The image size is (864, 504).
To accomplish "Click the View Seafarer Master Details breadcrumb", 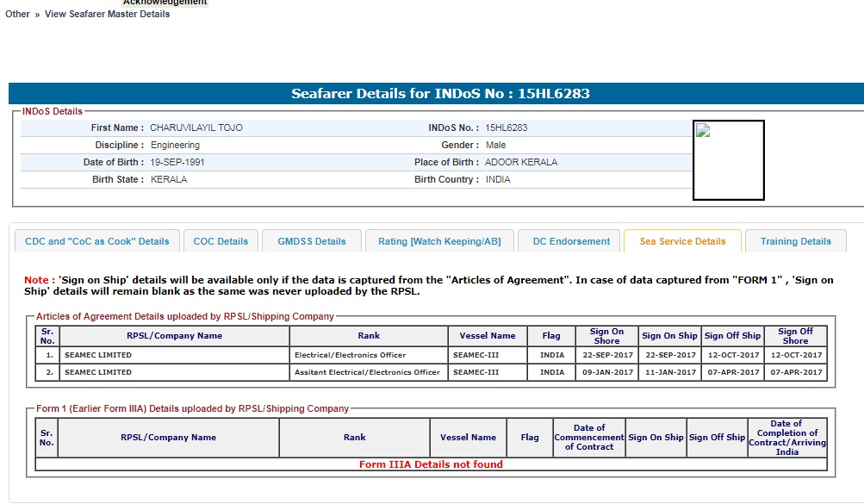I will tap(107, 14).
